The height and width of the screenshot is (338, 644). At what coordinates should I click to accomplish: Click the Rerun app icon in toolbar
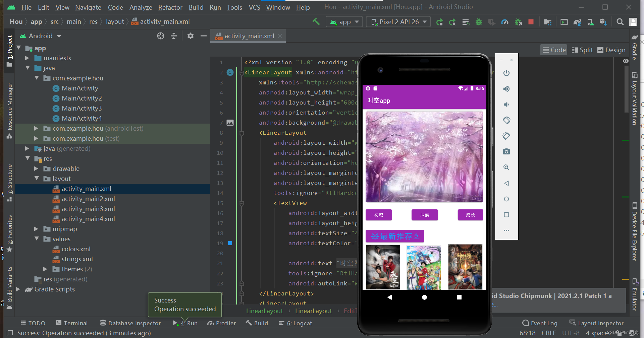439,22
